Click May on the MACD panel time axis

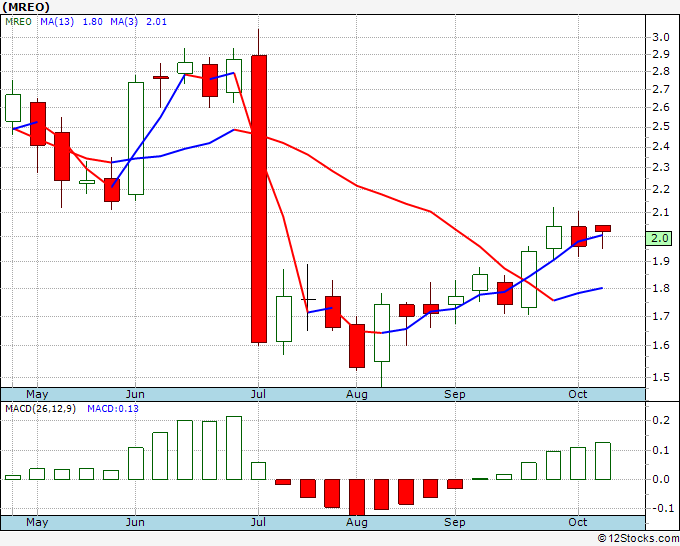click(x=37, y=522)
